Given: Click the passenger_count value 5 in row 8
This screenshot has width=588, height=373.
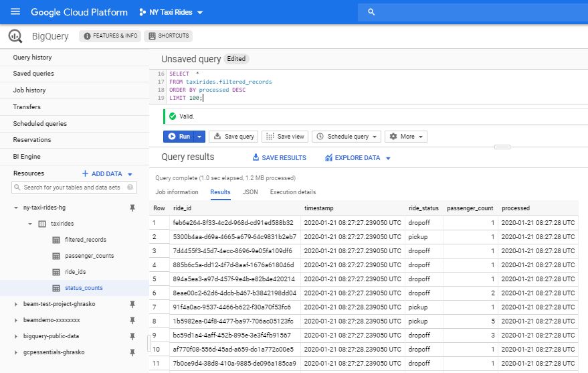Looking at the screenshot, I should click(493, 321).
